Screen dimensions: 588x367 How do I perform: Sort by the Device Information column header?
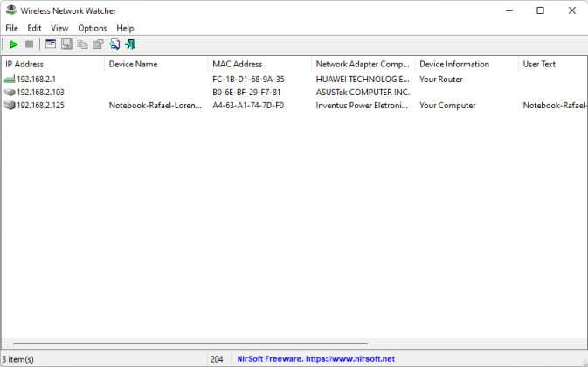tap(467, 64)
